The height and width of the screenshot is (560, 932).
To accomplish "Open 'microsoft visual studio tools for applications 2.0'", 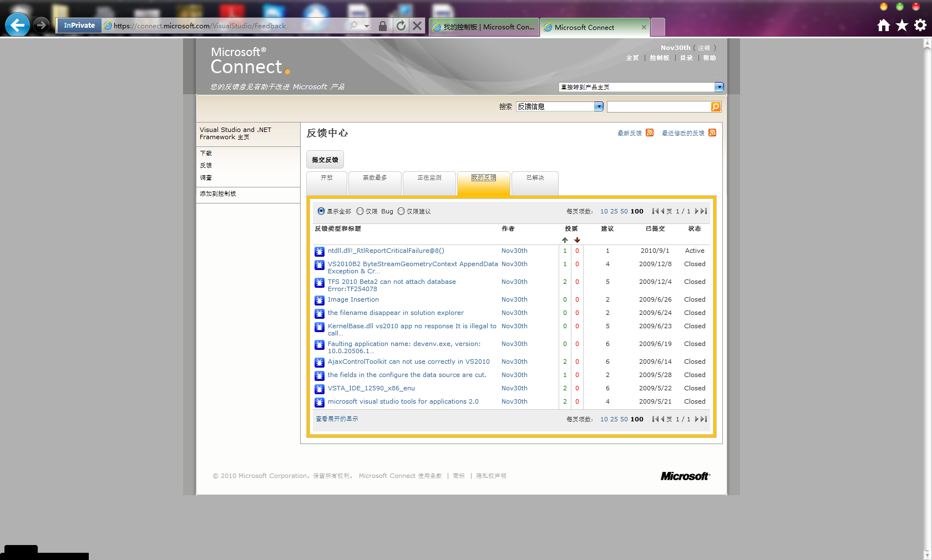I will 403,401.
